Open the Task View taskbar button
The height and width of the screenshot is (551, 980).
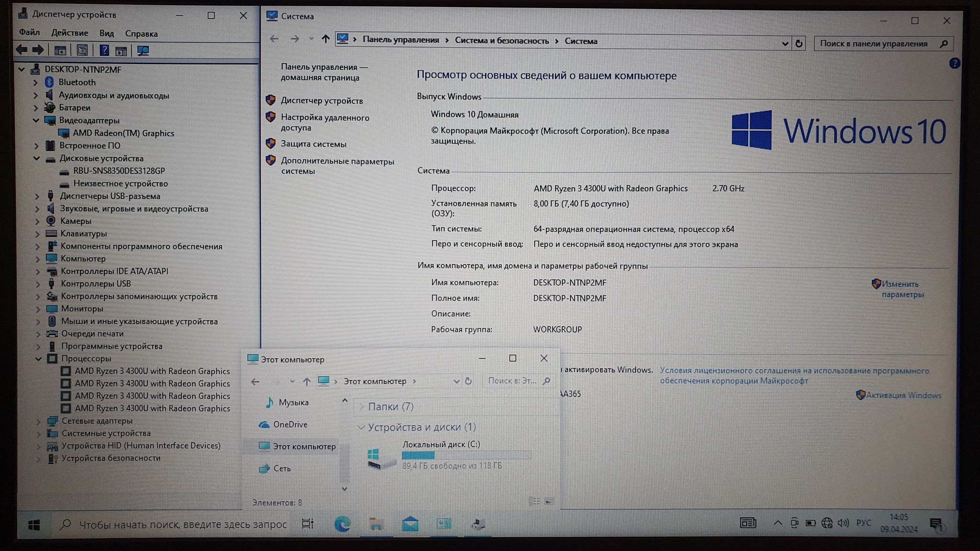308,524
